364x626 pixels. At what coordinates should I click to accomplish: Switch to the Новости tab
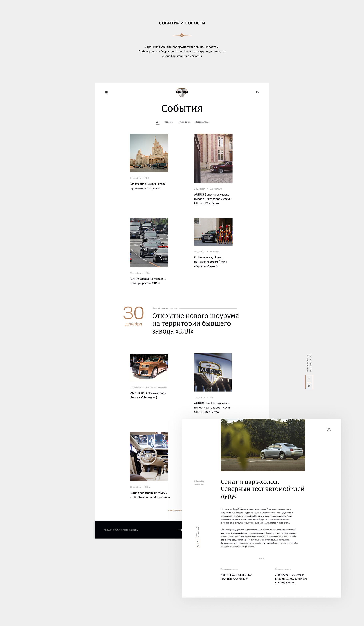169,122
